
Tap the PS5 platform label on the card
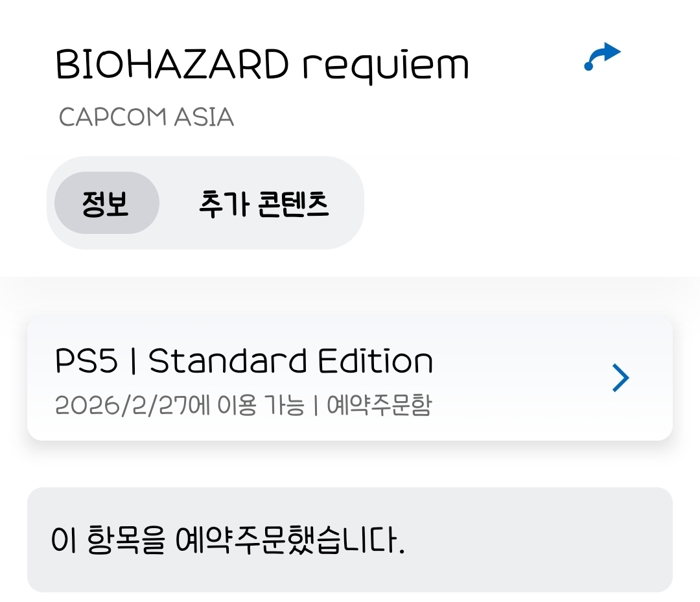pyautogui.click(x=86, y=361)
